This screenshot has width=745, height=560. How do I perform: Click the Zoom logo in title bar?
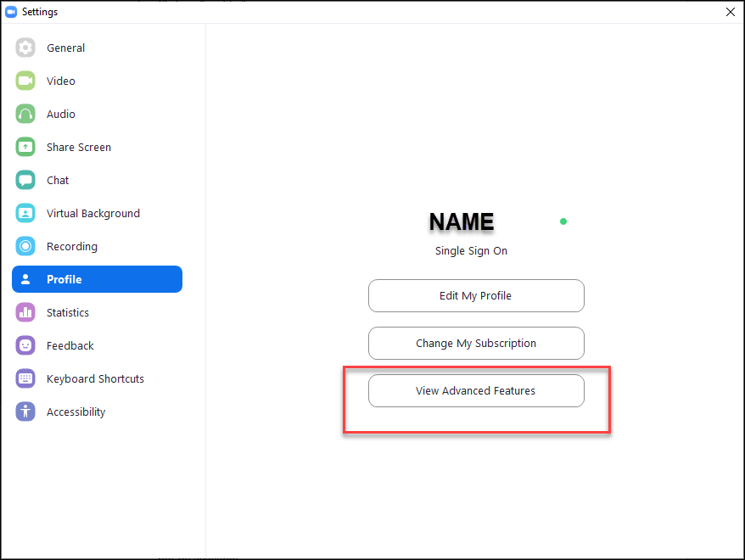[11, 12]
